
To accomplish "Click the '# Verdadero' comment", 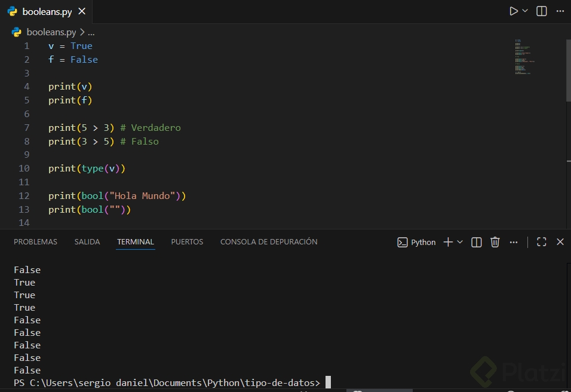I will click(x=151, y=128).
